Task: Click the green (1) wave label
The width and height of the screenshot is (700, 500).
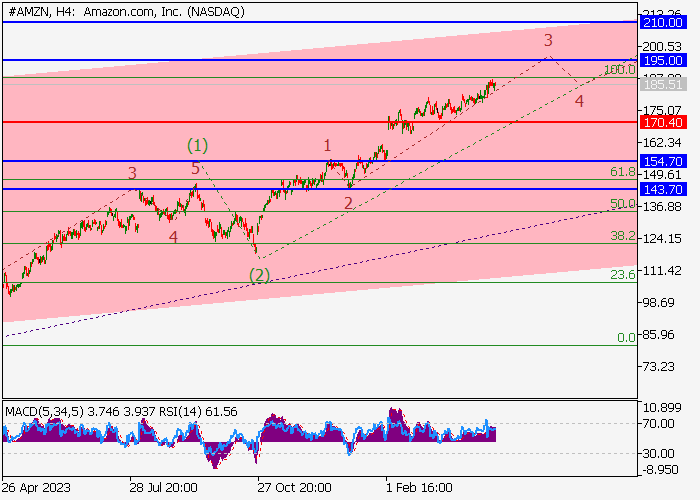Action: (x=197, y=145)
